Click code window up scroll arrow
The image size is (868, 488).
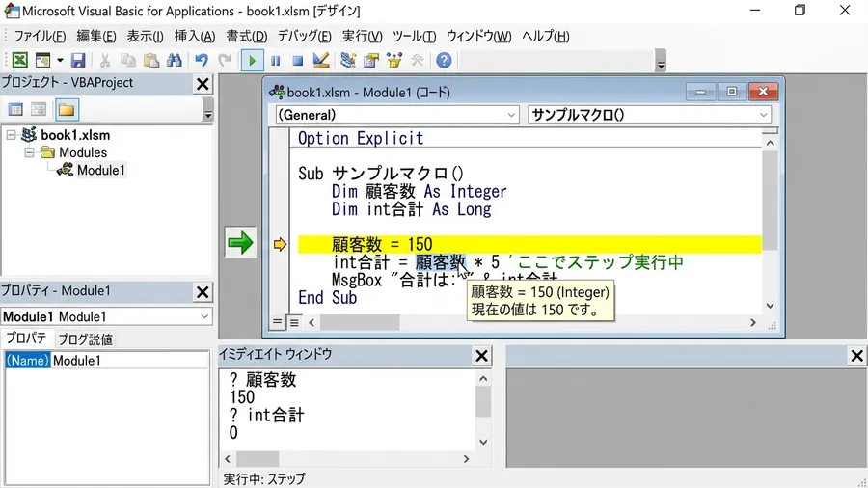click(770, 143)
